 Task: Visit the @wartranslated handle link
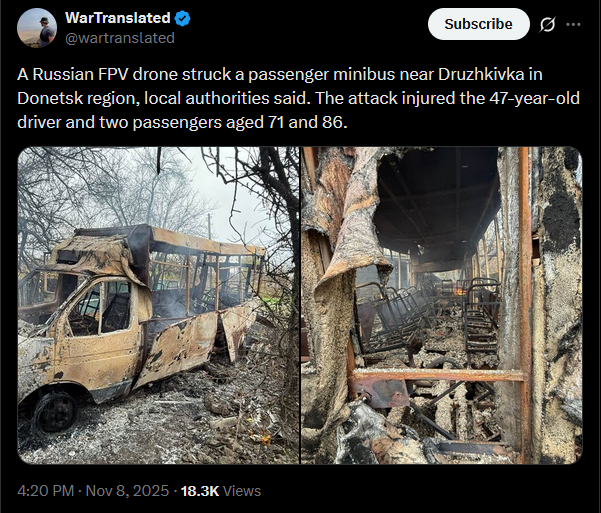click(120, 38)
